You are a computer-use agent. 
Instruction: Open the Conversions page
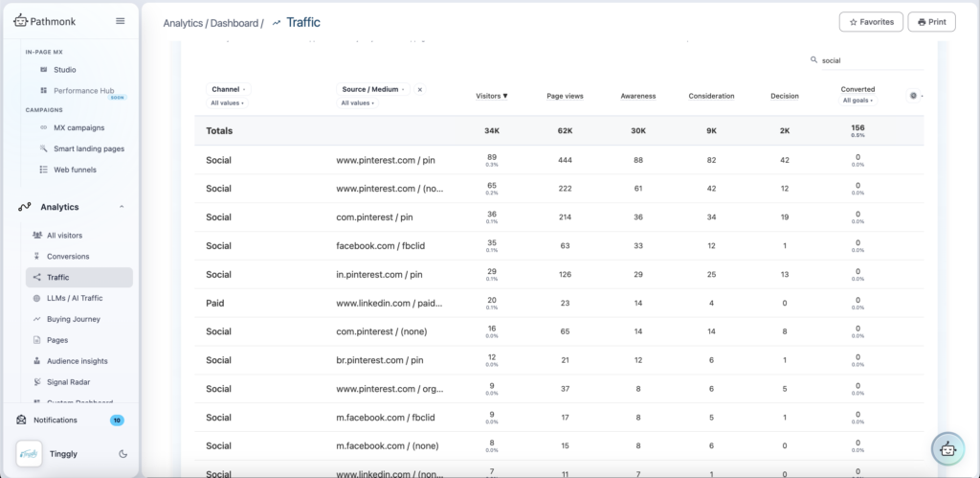click(x=68, y=257)
